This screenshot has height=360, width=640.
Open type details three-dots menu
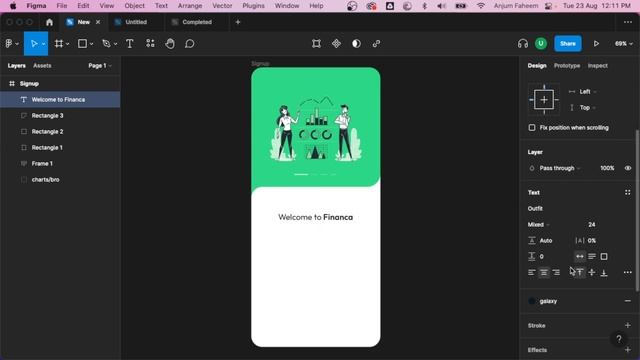(628, 272)
